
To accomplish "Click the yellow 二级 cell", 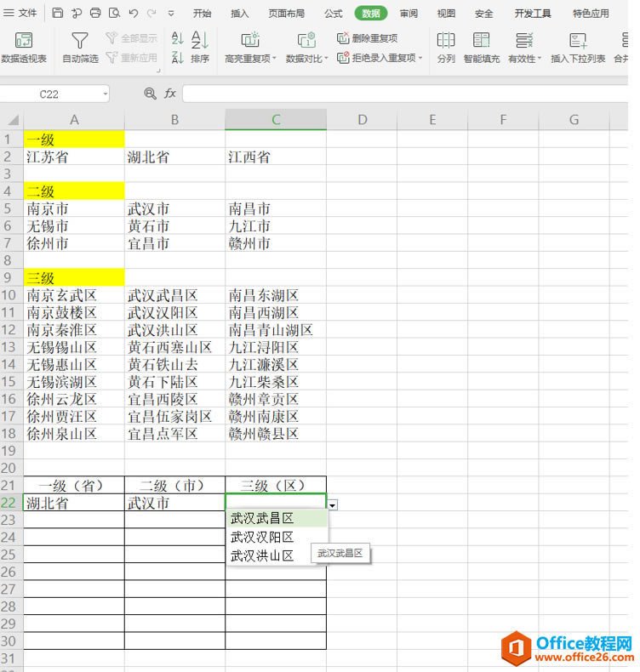I will 74,191.
